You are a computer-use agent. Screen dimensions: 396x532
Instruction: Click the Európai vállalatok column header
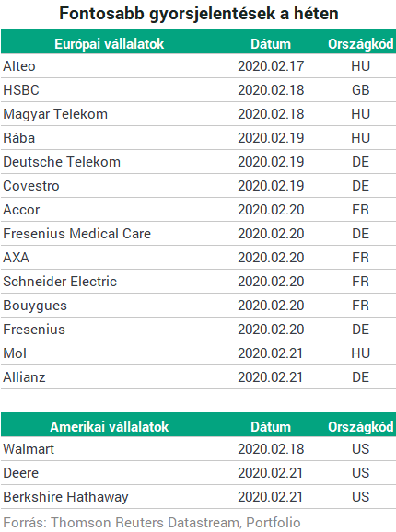[110, 44]
